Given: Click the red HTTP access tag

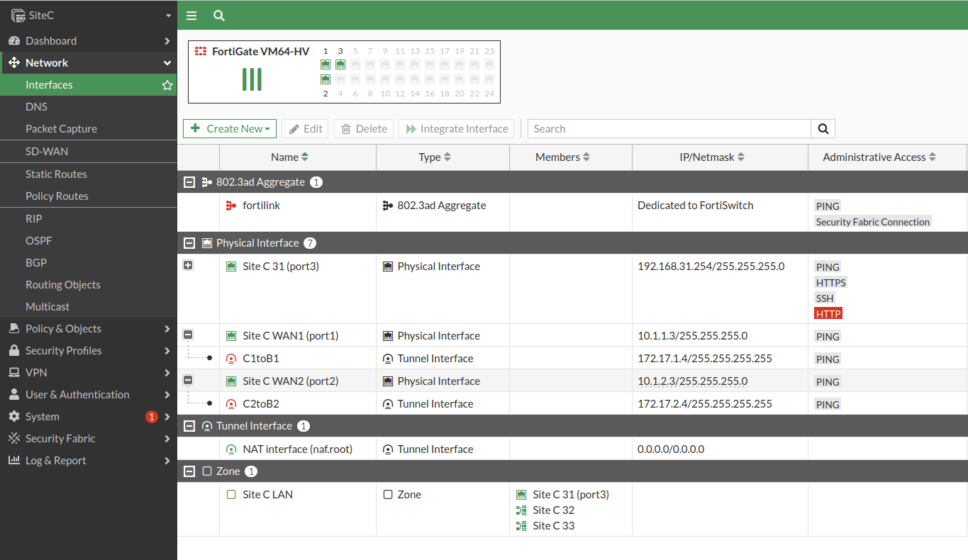Looking at the screenshot, I should (828, 314).
